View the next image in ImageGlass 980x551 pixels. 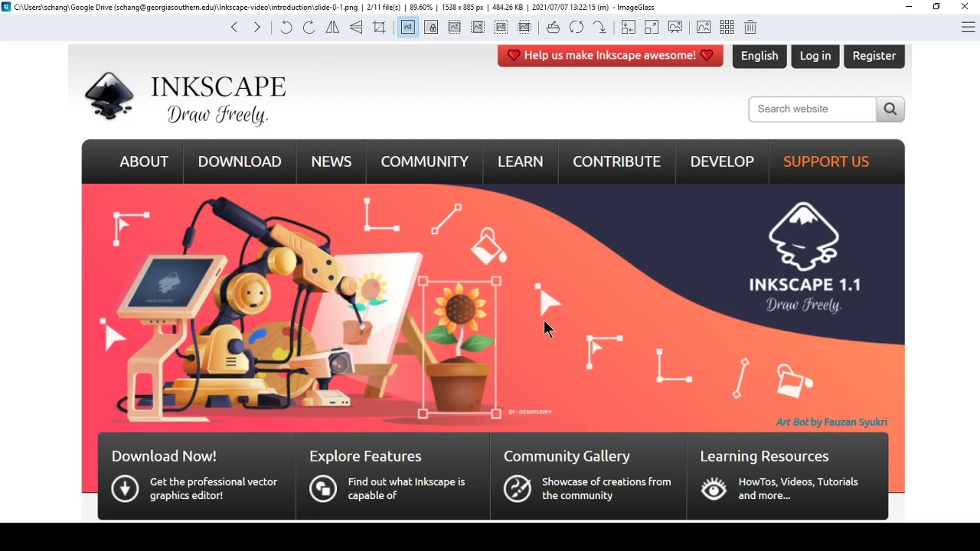[x=257, y=28]
